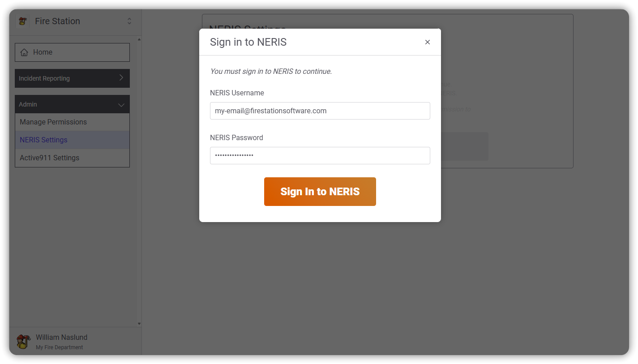Click the William Naslund avatar icon
The width and height of the screenshot is (638, 364).
[23, 342]
